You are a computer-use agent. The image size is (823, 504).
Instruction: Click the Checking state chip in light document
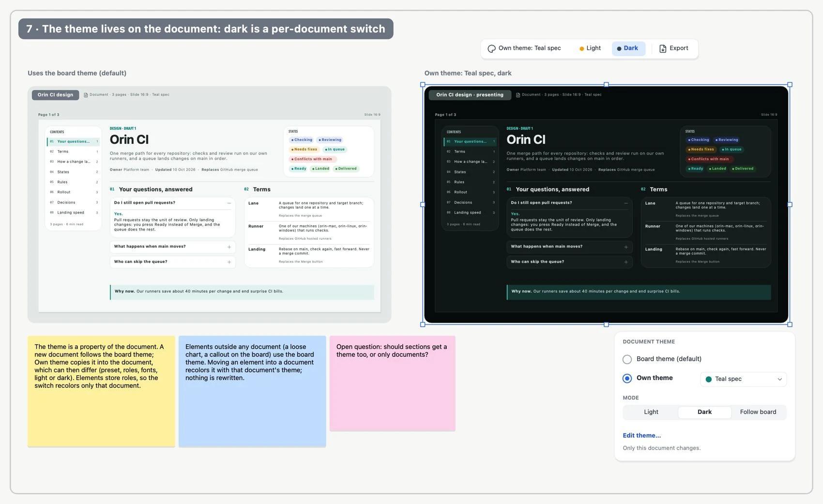tap(302, 140)
